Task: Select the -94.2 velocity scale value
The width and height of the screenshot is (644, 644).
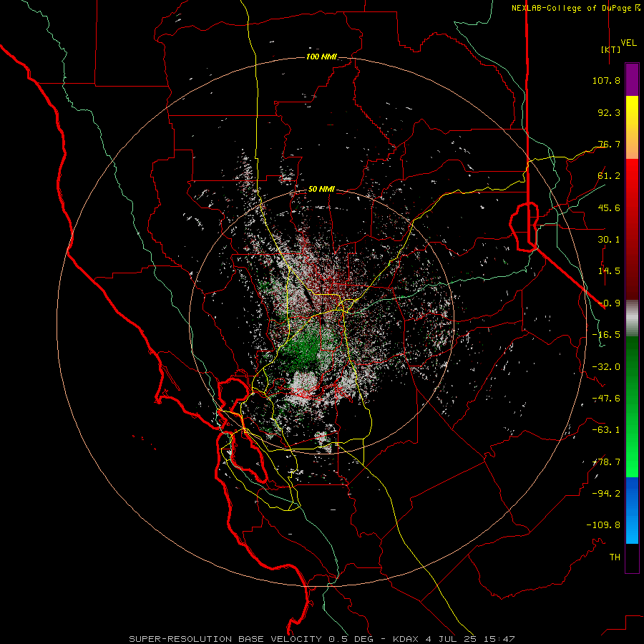Action: click(x=606, y=494)
